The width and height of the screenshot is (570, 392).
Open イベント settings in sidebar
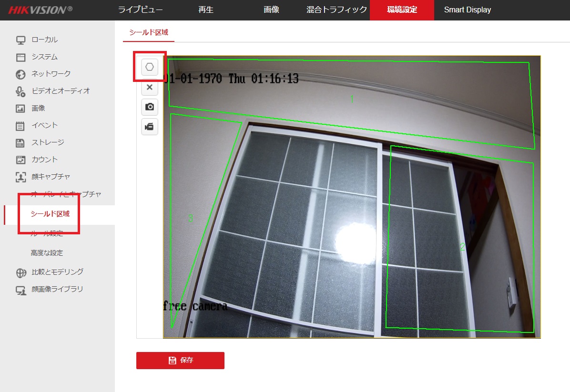(45, 125)
